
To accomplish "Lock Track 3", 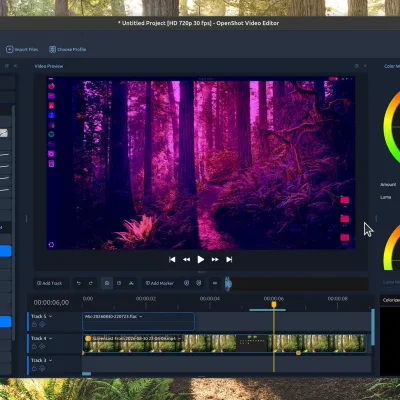I will [x=34, y=368].
